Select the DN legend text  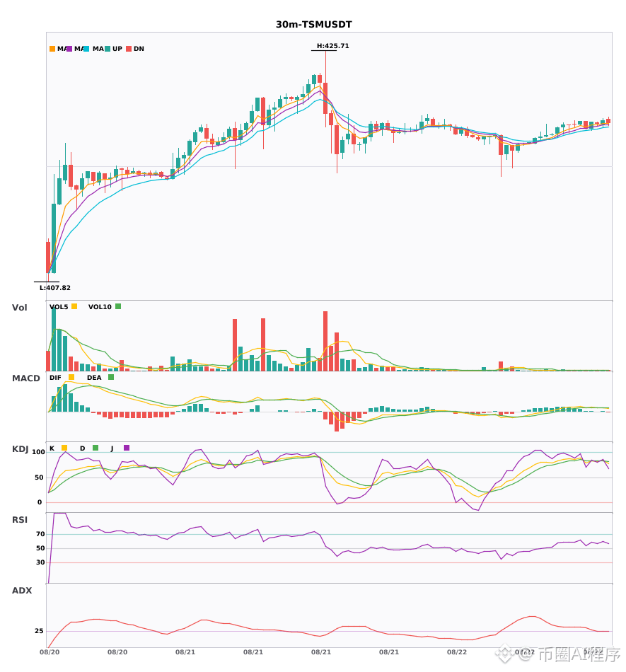[139, 49]
